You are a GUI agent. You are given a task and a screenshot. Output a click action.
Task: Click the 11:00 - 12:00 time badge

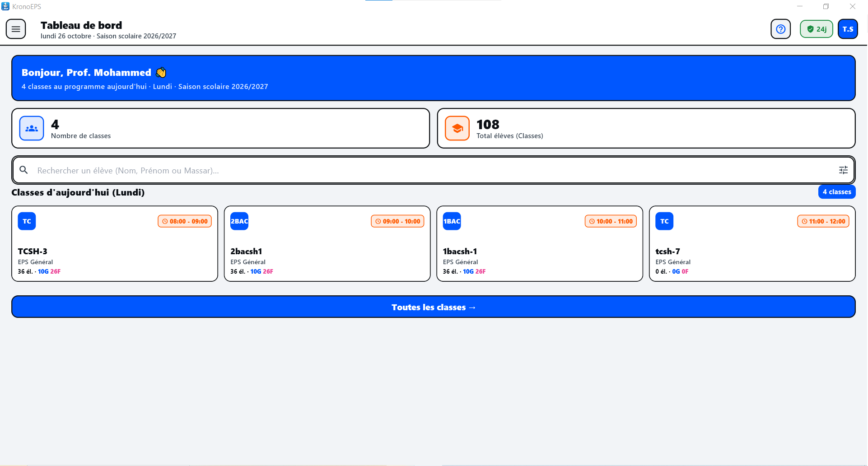pyautogui.click(x=823, y=221)
